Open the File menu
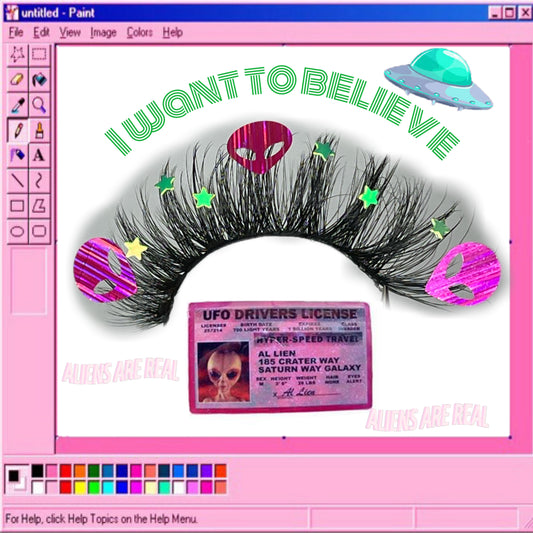Viewport: 533px width, 533px height. coord(16,33)
